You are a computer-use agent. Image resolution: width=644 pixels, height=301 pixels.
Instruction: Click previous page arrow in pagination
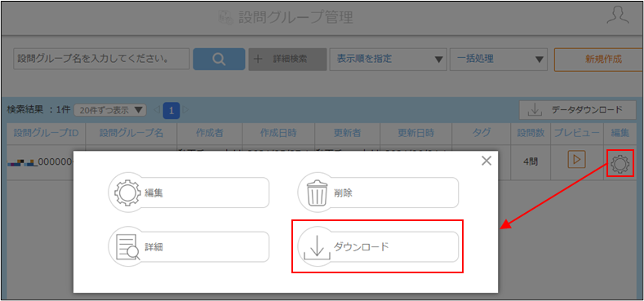(156, 110)
